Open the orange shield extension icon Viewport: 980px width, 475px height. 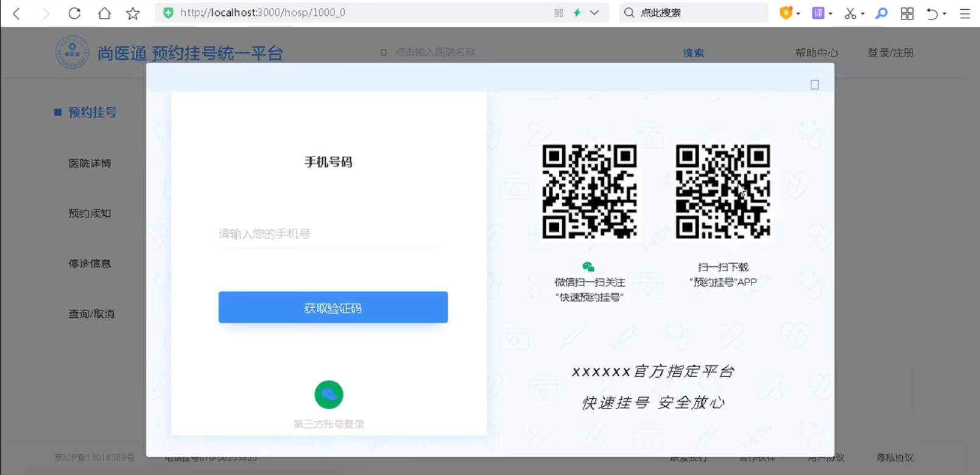click(x=786, y=13)
